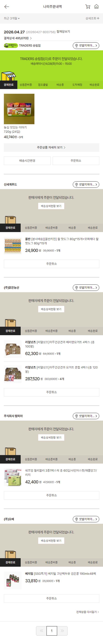Open the shopping cart icon
Screen dimensions: 103x644
point(88,7)
